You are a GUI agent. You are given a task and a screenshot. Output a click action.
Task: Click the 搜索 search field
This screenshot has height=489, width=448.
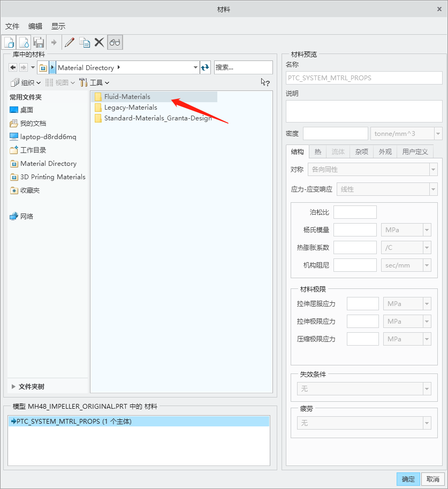243,67
